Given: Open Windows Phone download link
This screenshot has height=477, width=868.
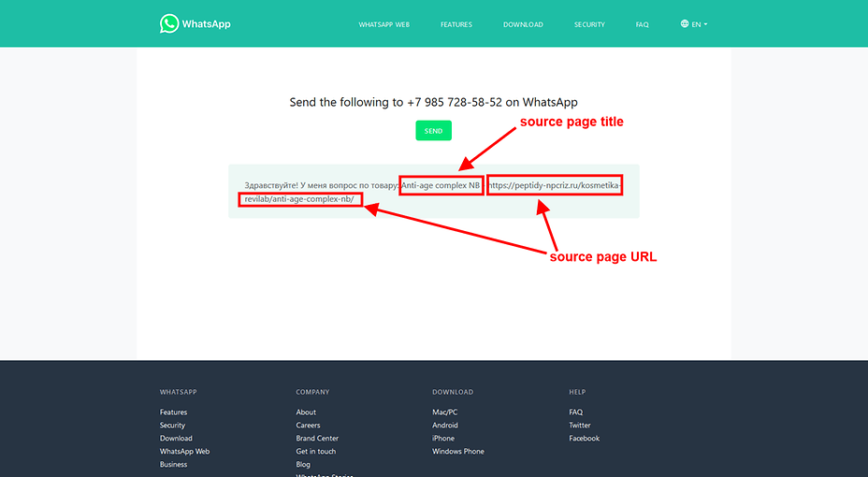Looking at the screenshot, I should click(x=457, y=452).
